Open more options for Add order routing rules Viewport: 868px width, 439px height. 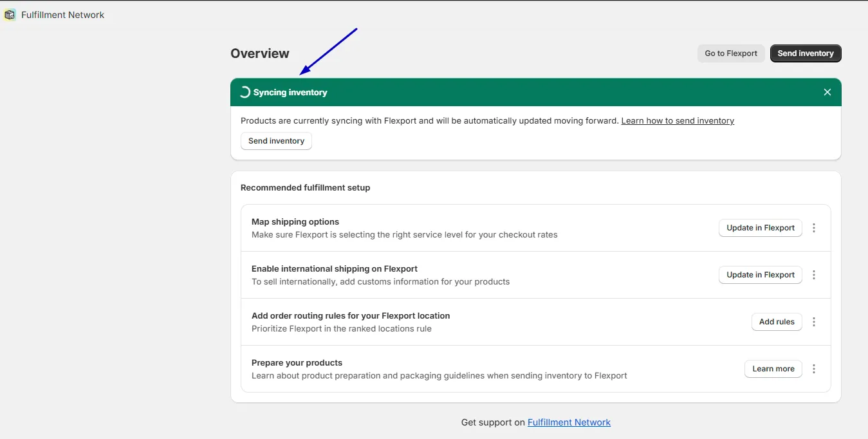(x=814, y=322)
